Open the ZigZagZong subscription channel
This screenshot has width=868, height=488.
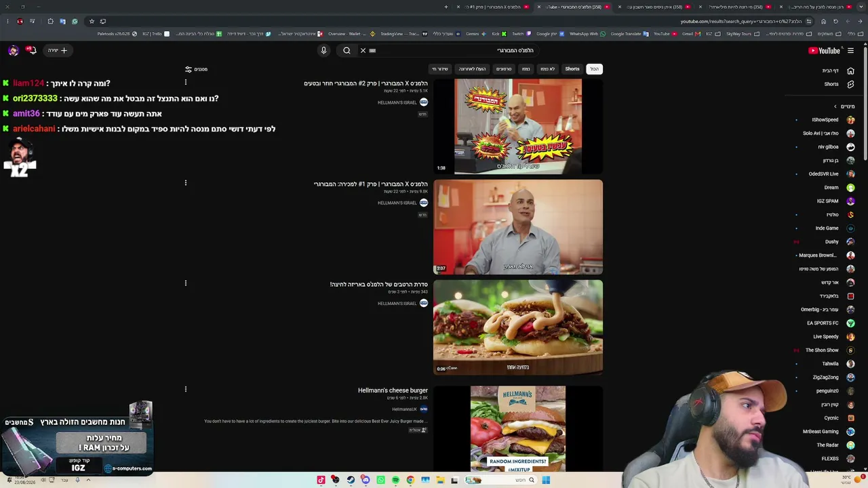(x=825, y=378)
